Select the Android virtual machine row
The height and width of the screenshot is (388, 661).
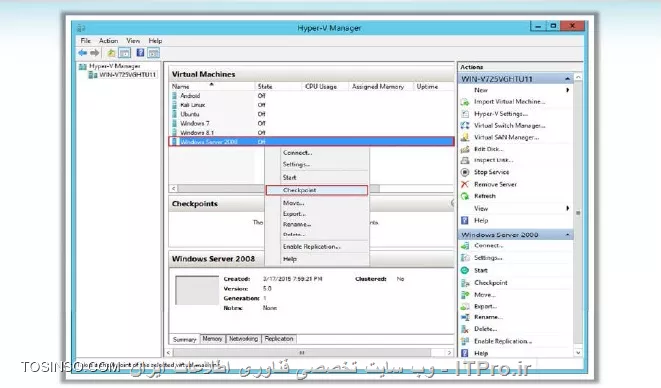[312, 96]
